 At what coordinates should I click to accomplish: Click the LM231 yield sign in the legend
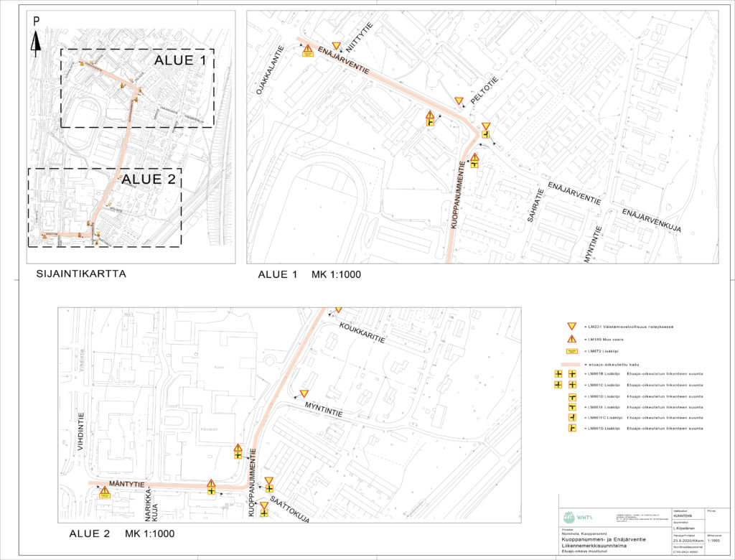(x=572, y=326)
